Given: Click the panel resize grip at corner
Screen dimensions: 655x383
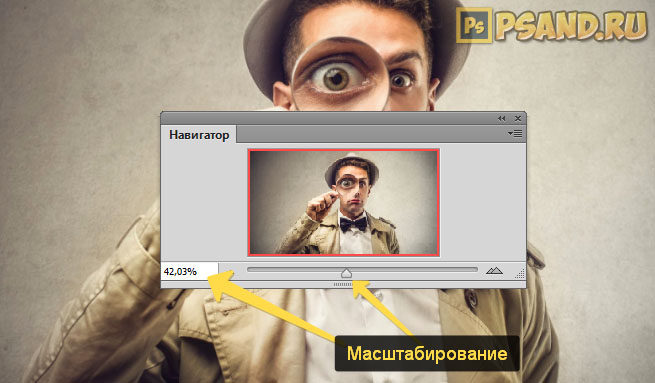Looking at the screenshot, I should click(520, 274).
